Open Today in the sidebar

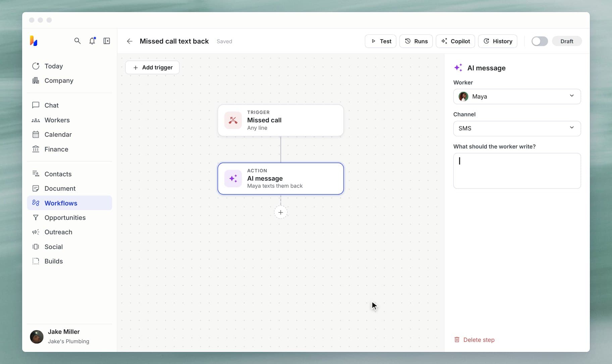point(69,66)
